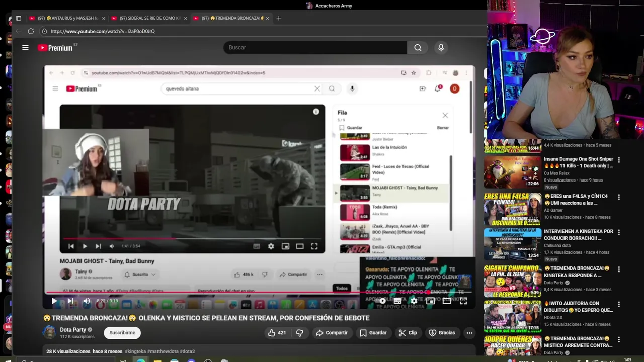Open Dota Party channel name below video

pyautogui.click(x=73, y=330)
